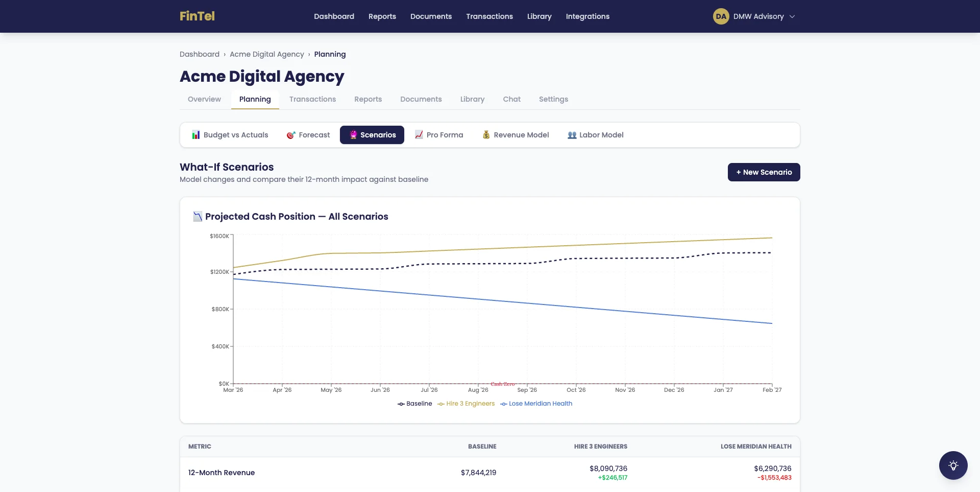Screen dimensions: 980x492
Task: Click the Labor Model people icon
Action: tap(572, 135)
